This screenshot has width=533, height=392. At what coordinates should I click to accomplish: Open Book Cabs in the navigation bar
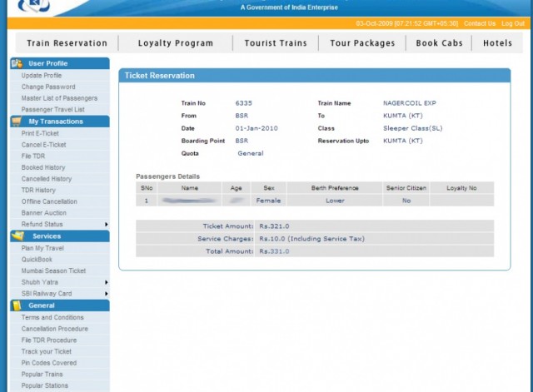(x=439, y=43)
